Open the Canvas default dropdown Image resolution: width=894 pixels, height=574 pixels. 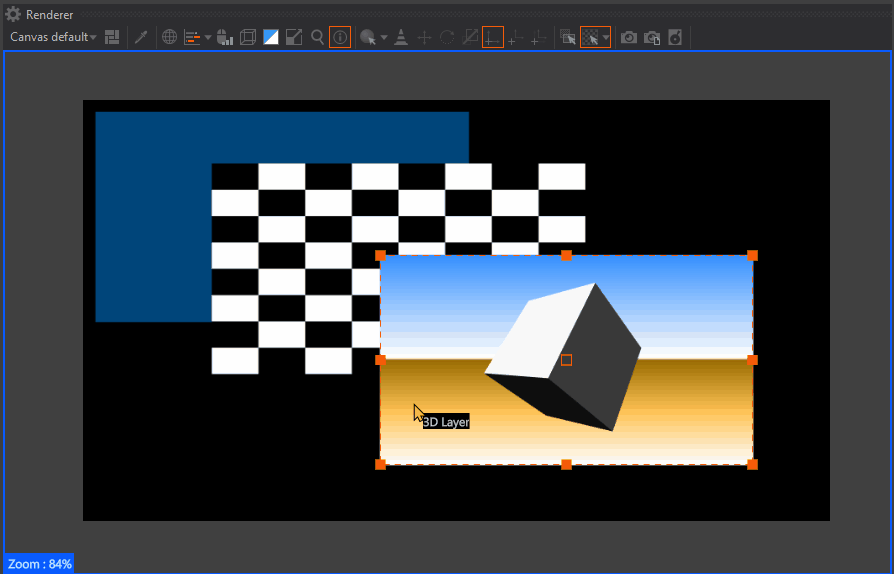pos(53,37)
